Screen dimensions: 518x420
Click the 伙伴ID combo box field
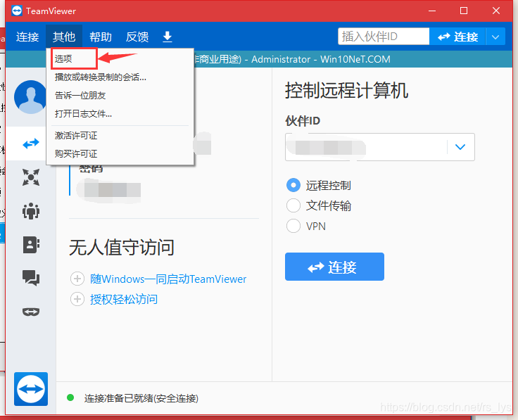coord(380,147)
